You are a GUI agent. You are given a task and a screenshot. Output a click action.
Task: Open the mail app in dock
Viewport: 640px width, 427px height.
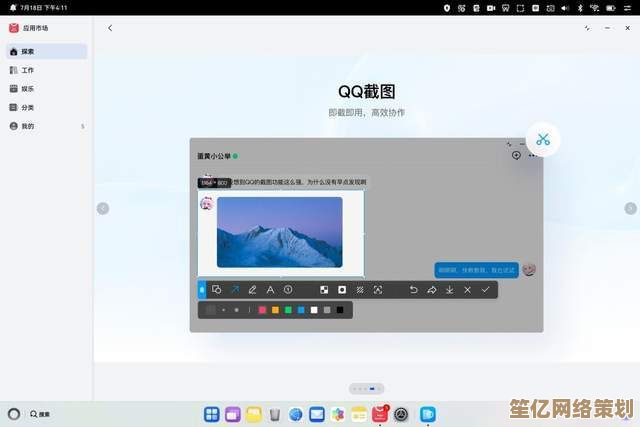click(x=317, y=414)
